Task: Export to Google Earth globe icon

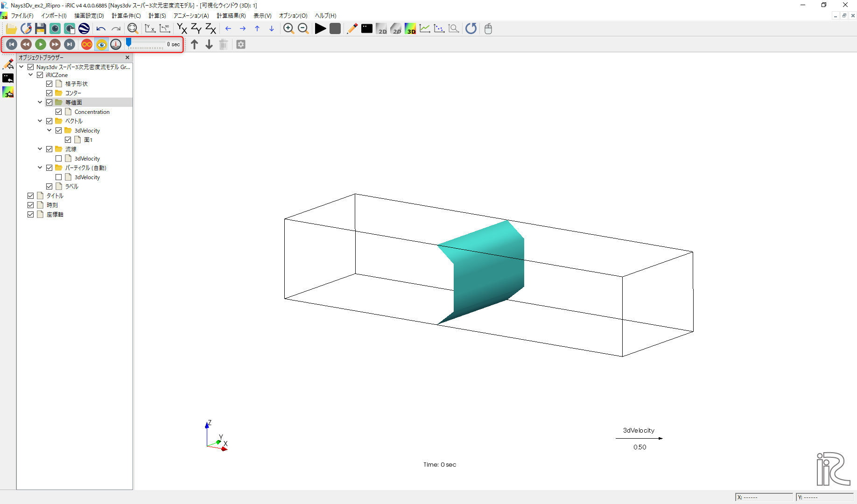Action: pos(84,29)
